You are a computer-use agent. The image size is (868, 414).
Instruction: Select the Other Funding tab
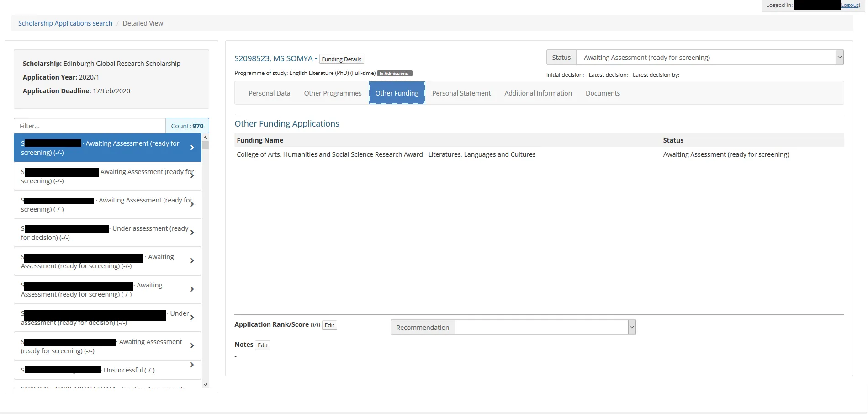coord(397,93)
